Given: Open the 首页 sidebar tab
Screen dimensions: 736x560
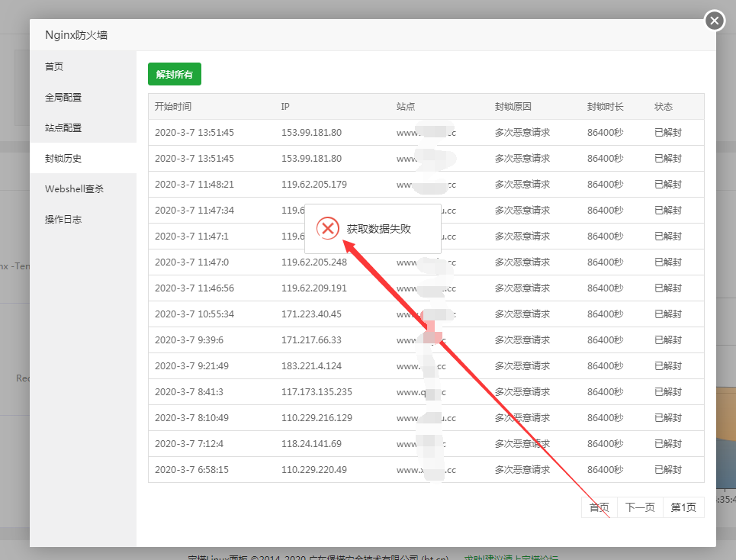Looking at the screenshot, I should pos(54,67).
